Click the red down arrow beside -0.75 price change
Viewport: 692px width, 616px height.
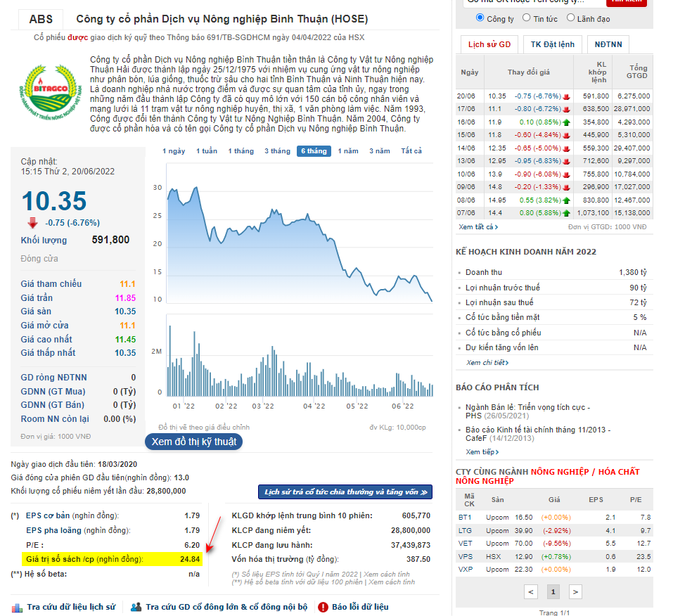coord(32,223)
